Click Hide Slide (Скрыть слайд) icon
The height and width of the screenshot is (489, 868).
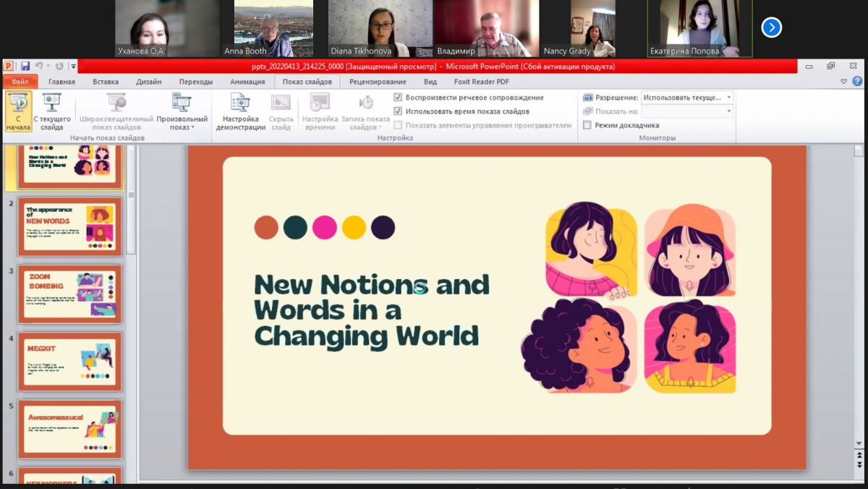[281, 102]
